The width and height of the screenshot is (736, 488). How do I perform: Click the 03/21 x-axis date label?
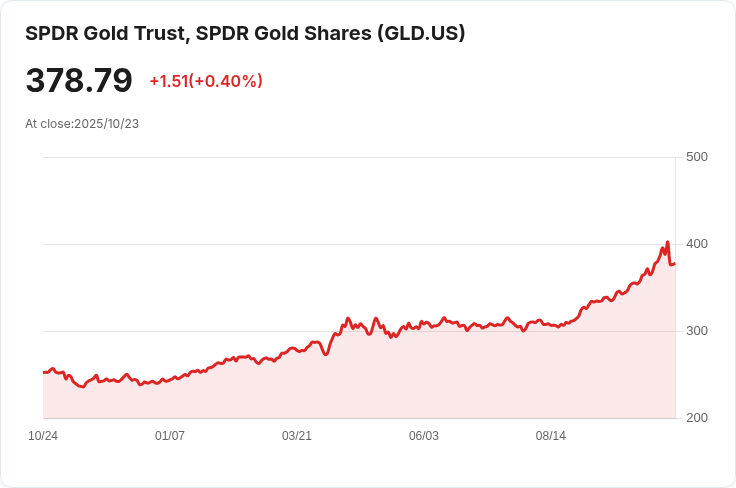[296, 436]
